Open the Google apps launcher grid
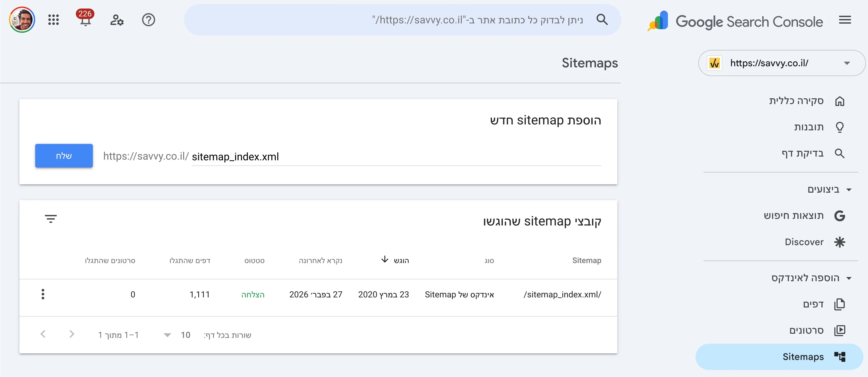The image size is (868, 377). coord(53,20)
